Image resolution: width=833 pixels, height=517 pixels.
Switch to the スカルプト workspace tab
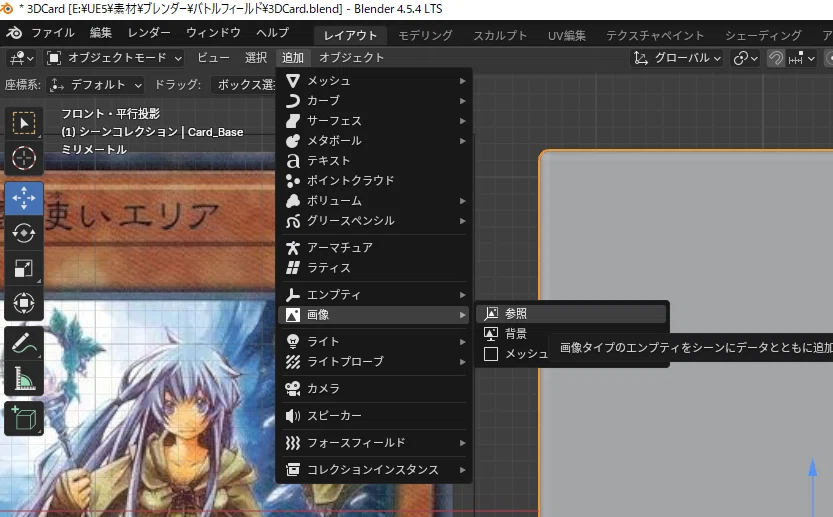pyautogui.click(x=500, y=36)
